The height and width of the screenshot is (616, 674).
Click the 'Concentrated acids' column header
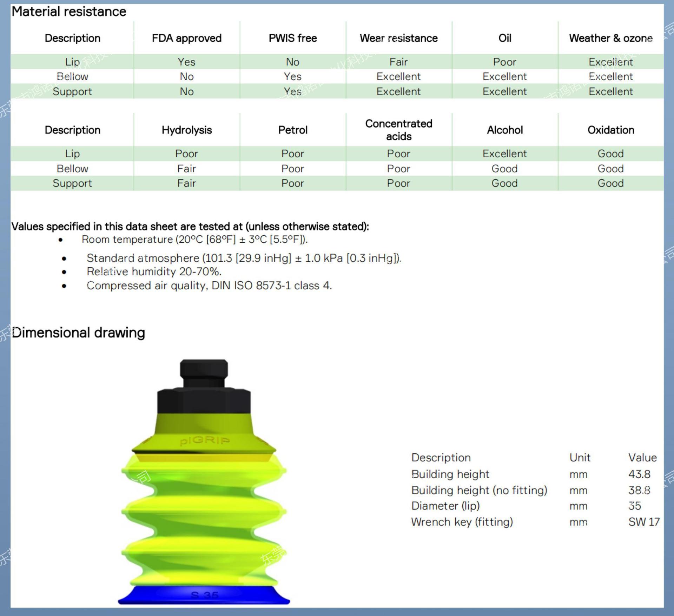[x=398, y=130]
